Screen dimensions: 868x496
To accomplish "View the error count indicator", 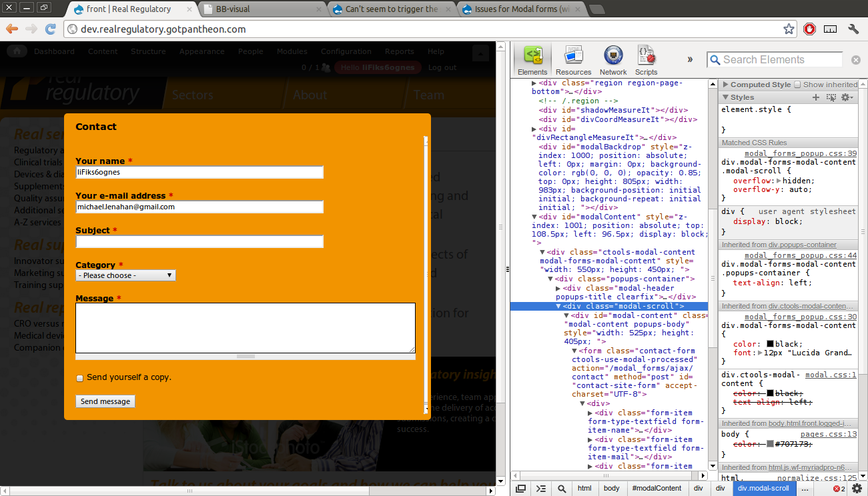I will [839, 489].
